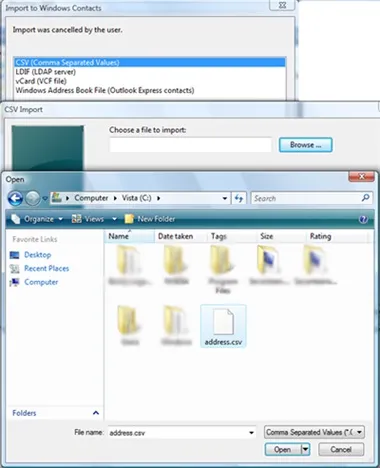Click the Back arrow in Open dialog
Image resolution: width=380 pixels, height=468 pixels.
15,198
